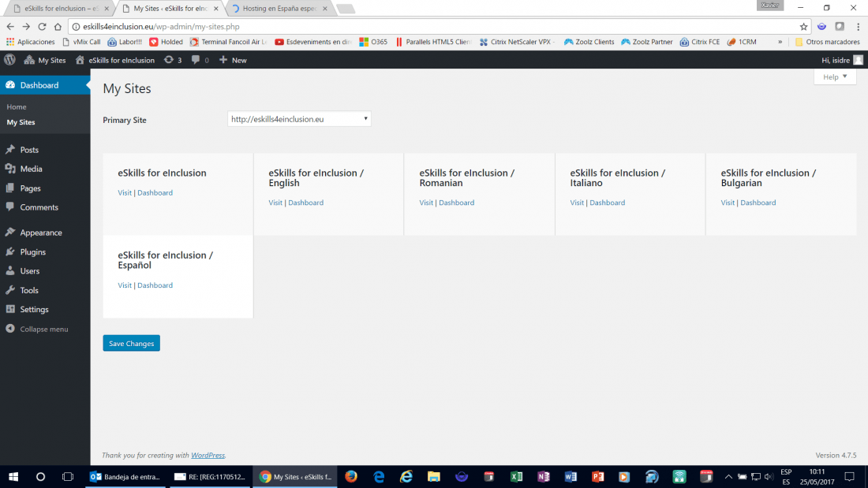Show more bookmarks chevron

coord(780,42)
